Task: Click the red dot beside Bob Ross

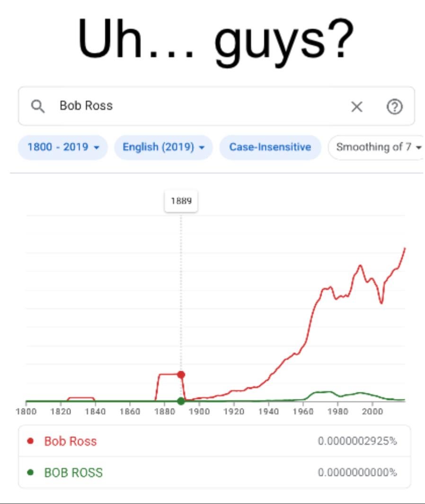Action: point(31,441)
